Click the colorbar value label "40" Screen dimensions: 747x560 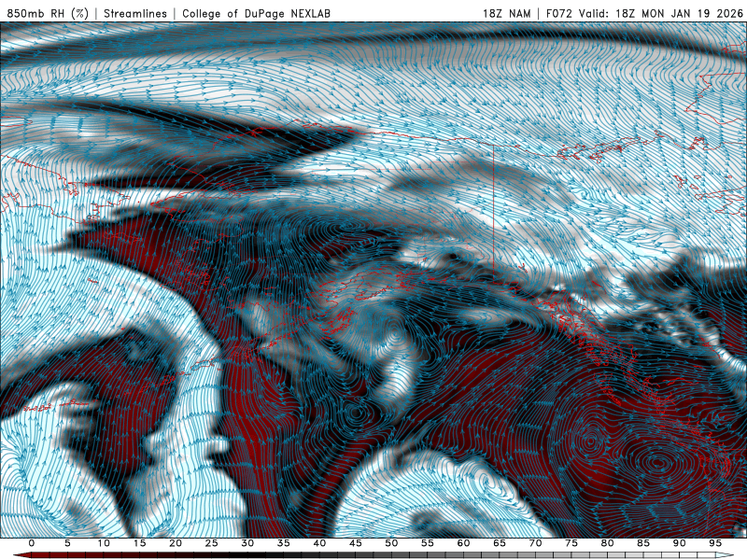coord(319,543)
